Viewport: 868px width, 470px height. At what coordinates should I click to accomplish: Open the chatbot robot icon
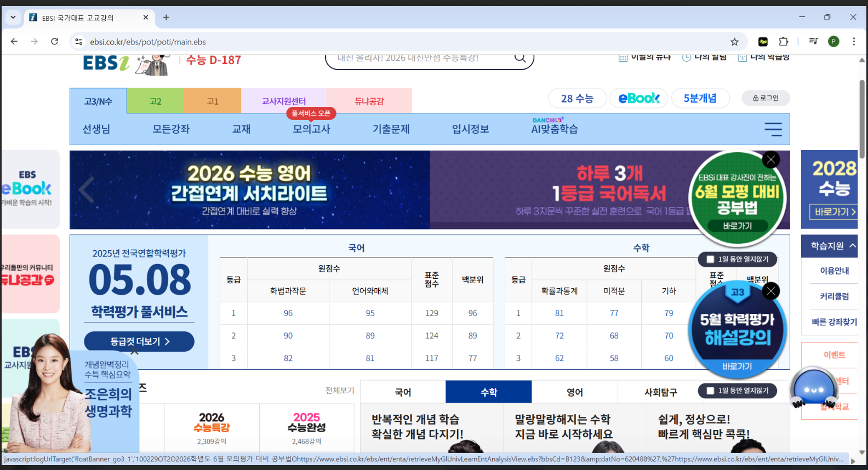pos(813,388)
